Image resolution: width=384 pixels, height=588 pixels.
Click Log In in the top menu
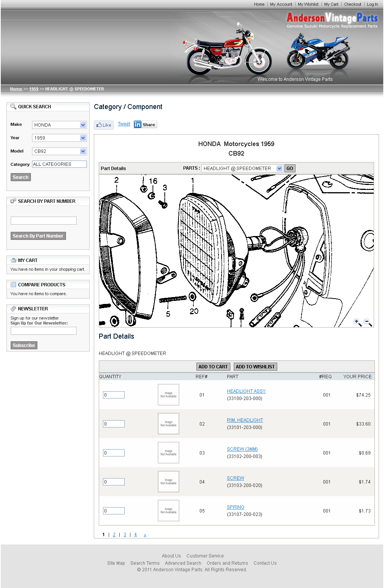[373, 4]
